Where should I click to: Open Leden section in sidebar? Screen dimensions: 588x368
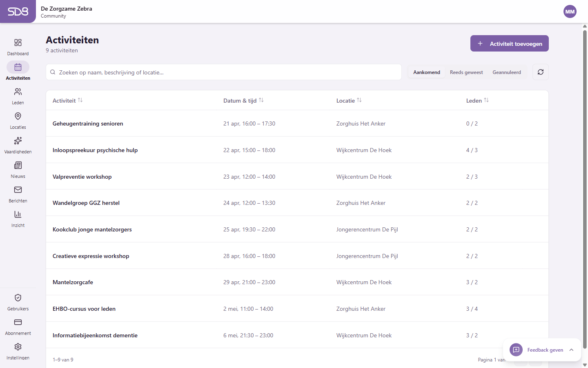pyautogui.click(x=18, y=92)
